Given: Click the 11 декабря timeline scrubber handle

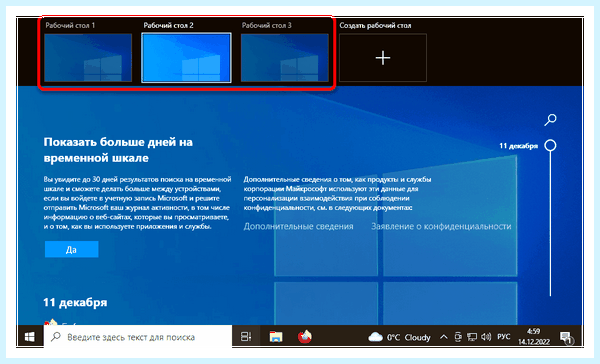Looking at the screenshot, I should click(550, 145).
